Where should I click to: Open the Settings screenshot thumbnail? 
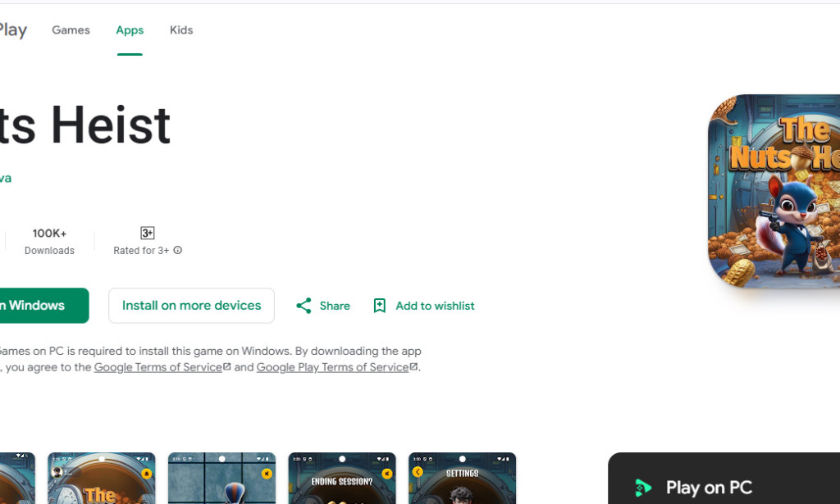(x=463, y=478)
